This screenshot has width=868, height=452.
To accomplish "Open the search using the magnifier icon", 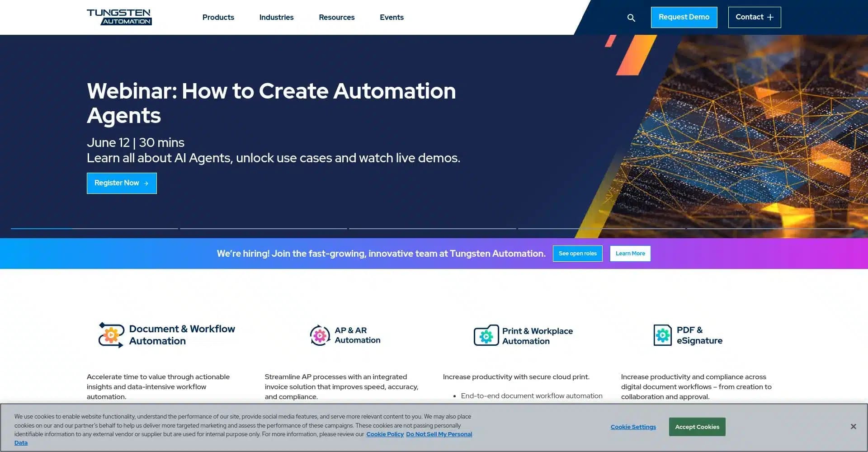I will pyautogui.click(x=631, y=18).
